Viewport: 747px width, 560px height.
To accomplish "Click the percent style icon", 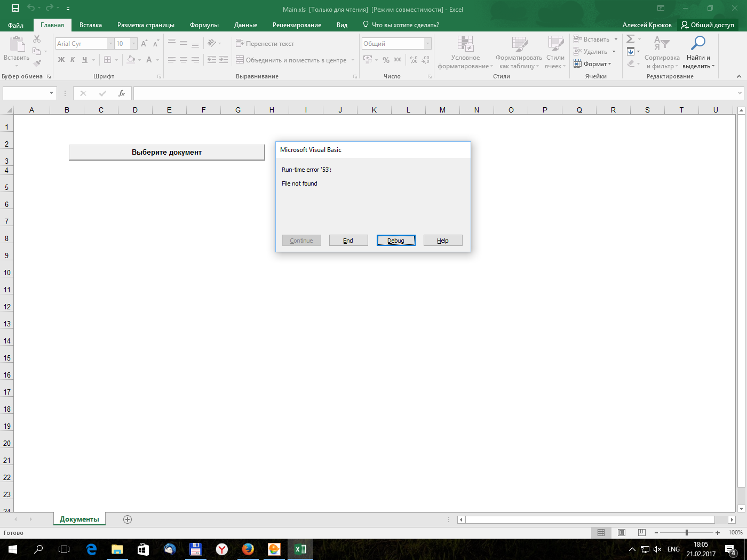I will click(x=386, y=60).
